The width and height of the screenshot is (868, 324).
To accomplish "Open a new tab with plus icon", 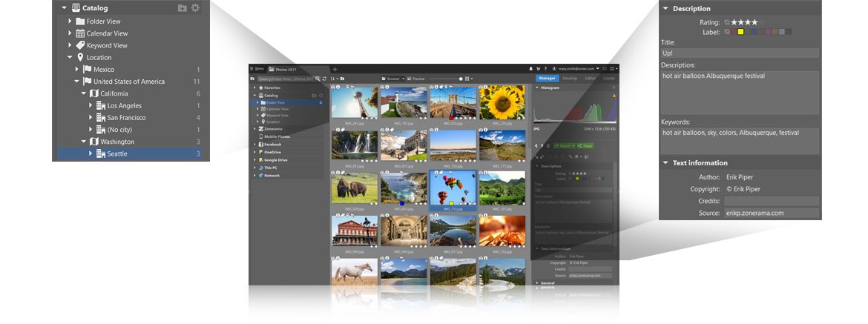I will coord(335,69).
